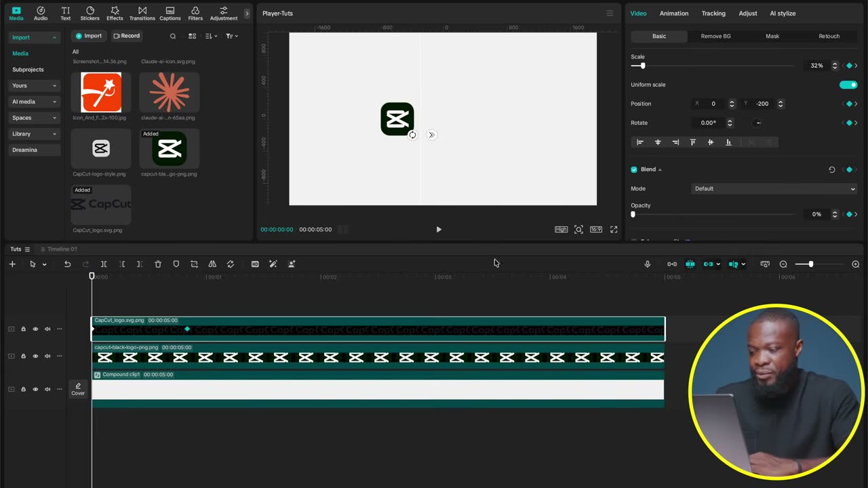
Task: Click the delete trash icon
Action: coord(158,264)
